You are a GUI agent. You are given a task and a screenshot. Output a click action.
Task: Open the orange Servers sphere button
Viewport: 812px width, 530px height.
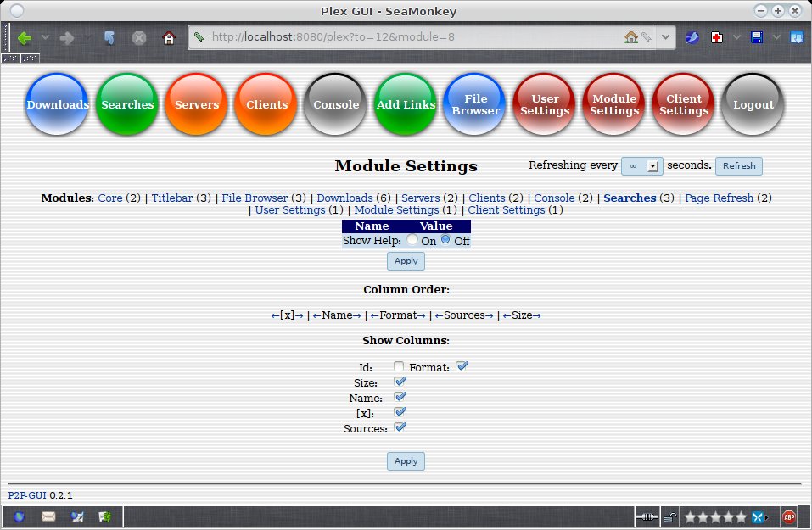pyautogui.click(x=196, y=104)
